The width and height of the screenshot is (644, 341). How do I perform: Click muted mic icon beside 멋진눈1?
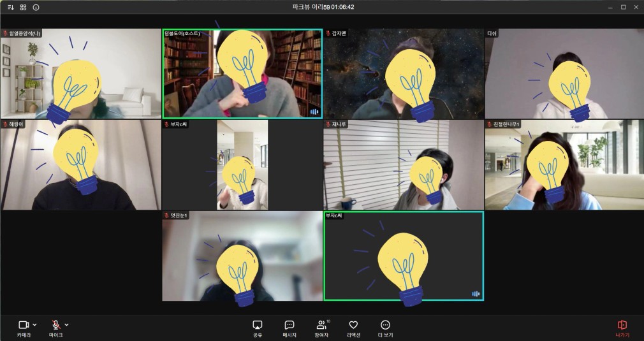pos(166,215)
